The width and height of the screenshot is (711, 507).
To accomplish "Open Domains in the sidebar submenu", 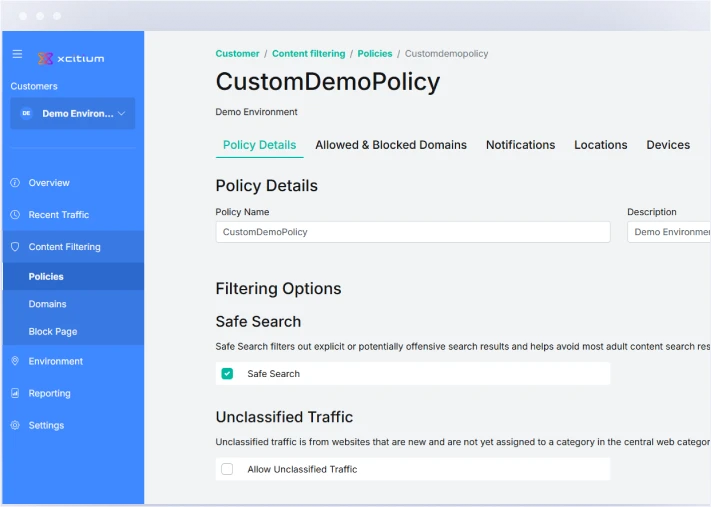I will pos(48,304).
